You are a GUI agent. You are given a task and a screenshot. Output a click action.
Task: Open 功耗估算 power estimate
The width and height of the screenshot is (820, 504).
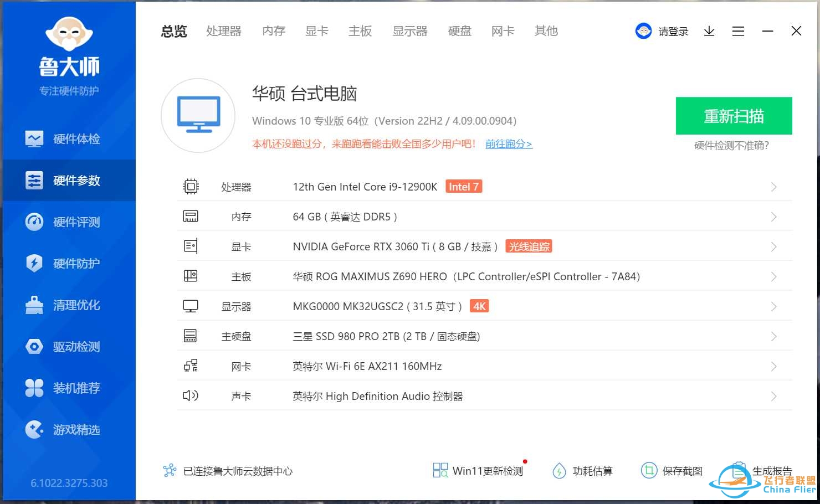click(583, 471)
